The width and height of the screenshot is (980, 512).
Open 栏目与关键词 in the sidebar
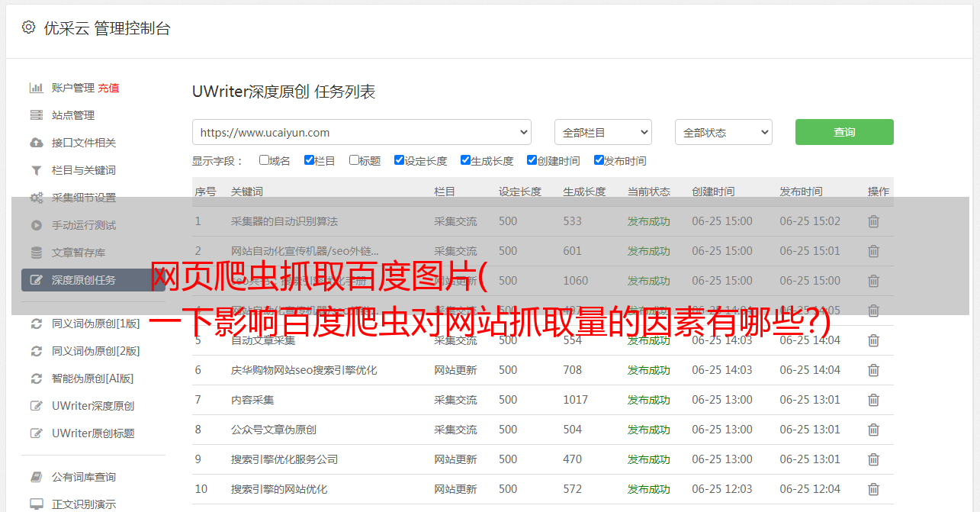pyautogui.click(x=84, y=170)
